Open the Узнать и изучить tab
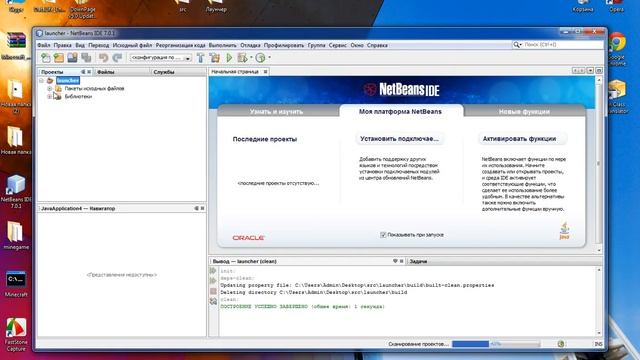640x360 pixels. point(276,112)
